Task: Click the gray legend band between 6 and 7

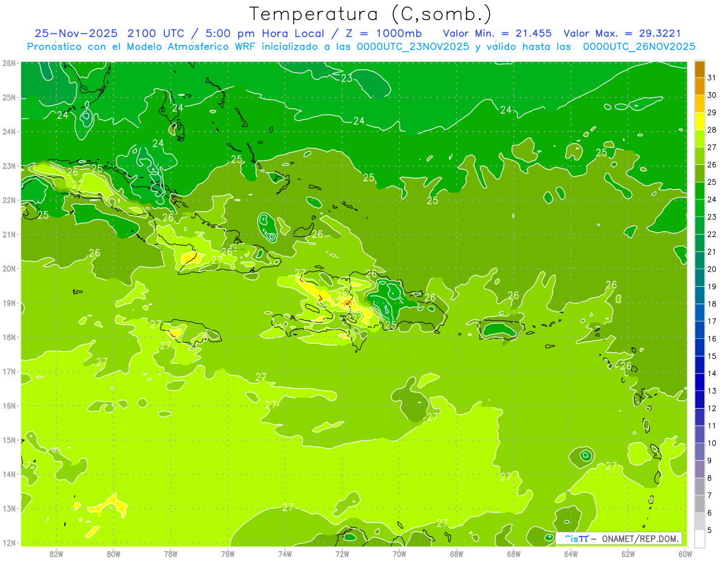Action: (699, 504)
